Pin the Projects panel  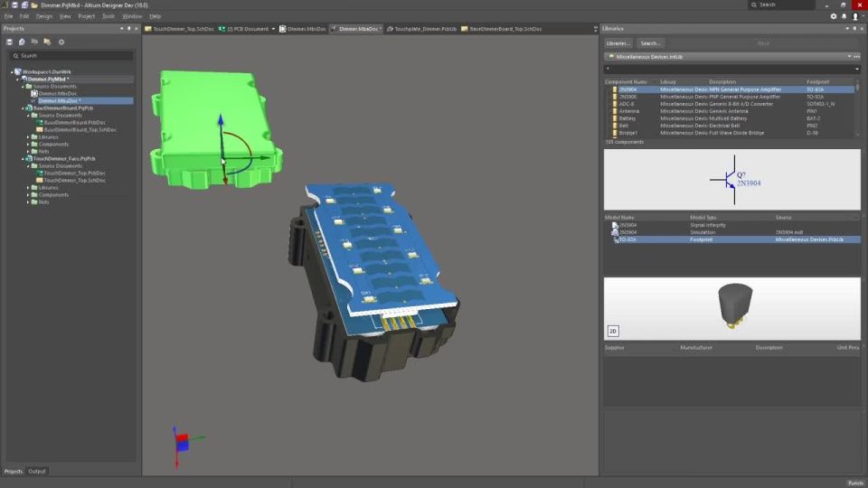129,28
